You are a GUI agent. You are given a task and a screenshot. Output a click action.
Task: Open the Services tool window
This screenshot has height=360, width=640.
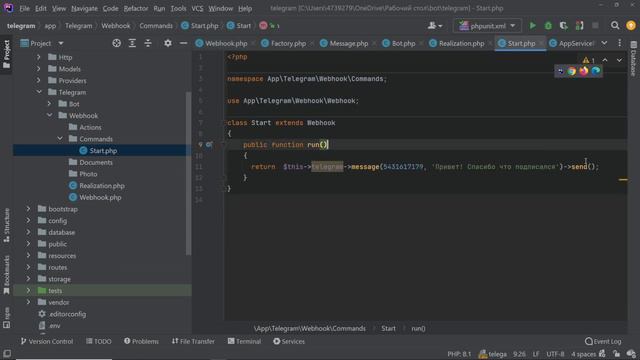point(289,341)
